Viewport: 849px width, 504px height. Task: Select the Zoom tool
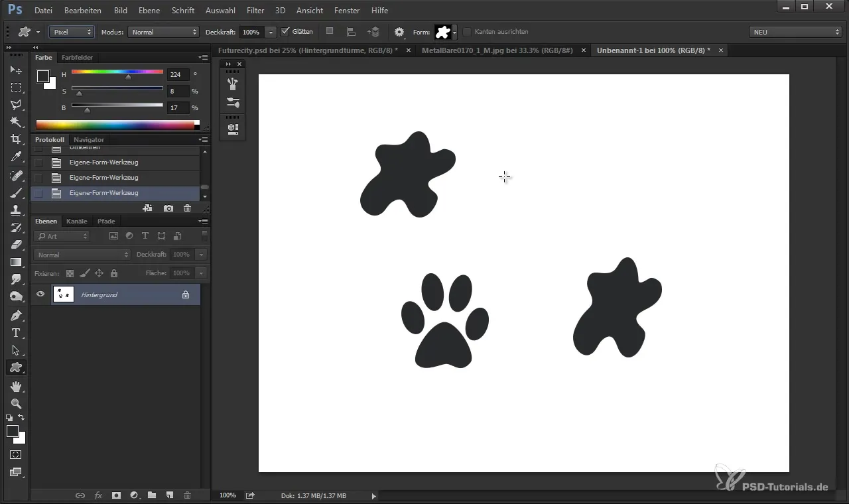16,403
